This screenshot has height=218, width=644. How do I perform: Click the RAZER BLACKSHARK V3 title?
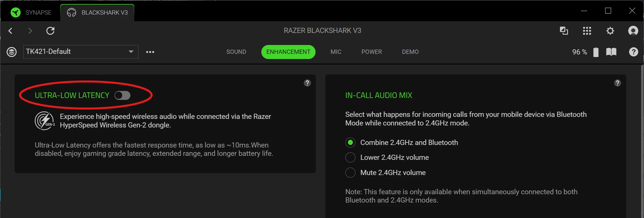[322, 31]
